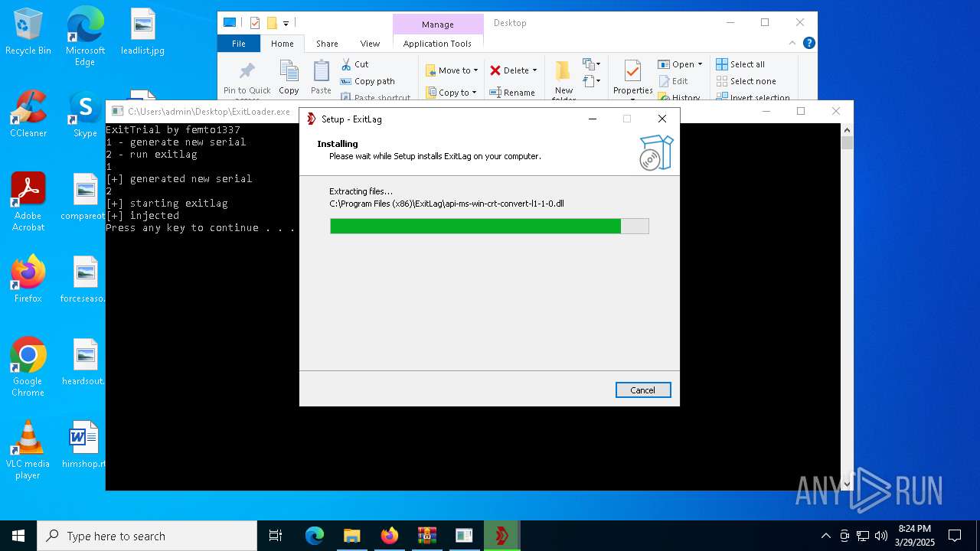Image resolution: width=980 pixels, height=551 pixels.
Task: Select the heardsout image file on desktop
Action: pos(84,363)
